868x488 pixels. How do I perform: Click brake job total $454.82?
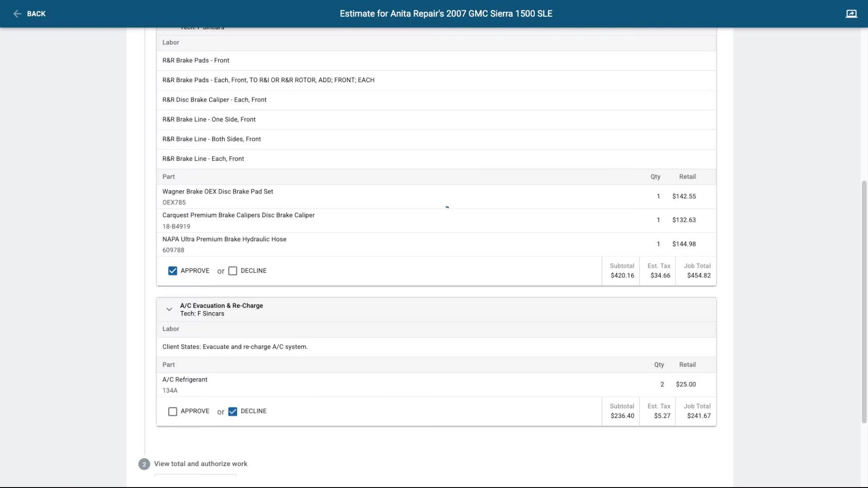[x=699, y=276]
